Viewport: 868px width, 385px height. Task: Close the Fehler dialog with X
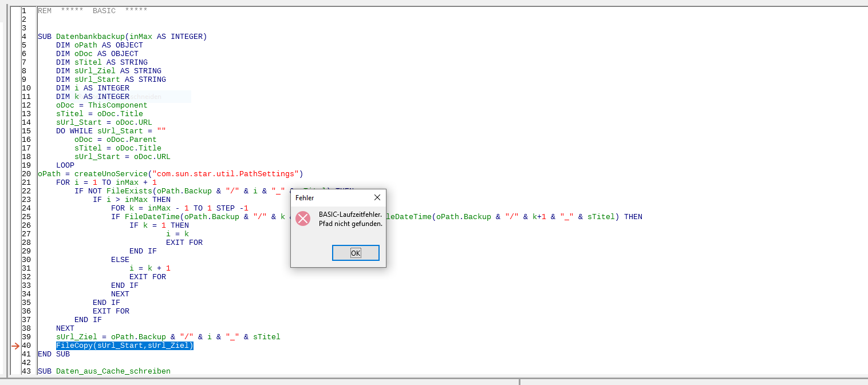tap(377, 197)
